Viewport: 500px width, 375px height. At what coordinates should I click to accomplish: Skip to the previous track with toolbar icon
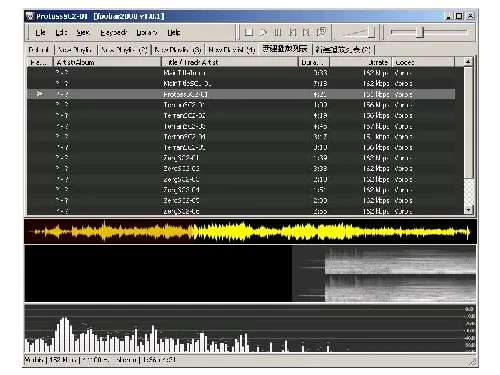pos(292,32)
